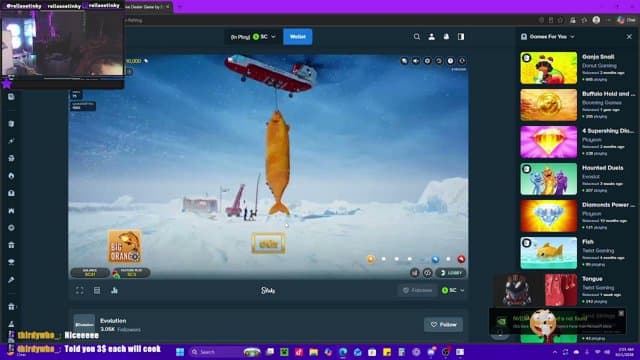Click the in-game history refresh icon

pyautogui.click(x=439, y=61)
